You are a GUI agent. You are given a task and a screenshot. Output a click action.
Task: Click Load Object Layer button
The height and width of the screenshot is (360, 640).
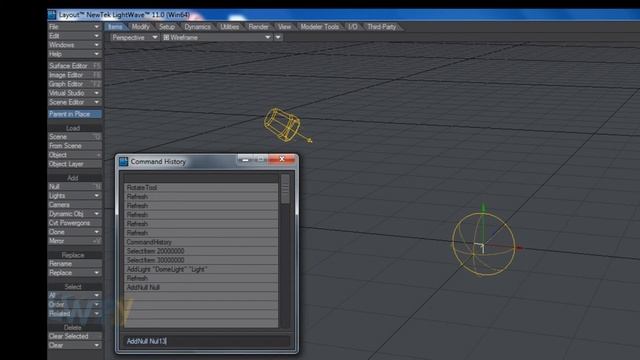tap(74, 164)
